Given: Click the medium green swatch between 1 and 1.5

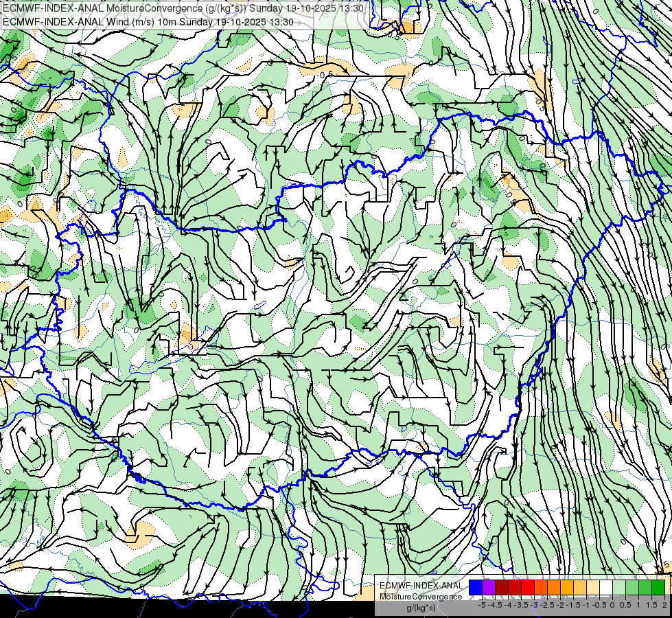Looking at the screenshot, I should [645, 587].
